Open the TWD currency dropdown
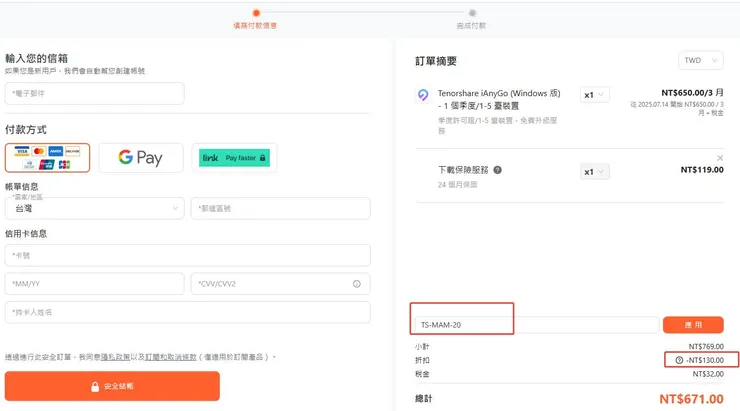The image size is (740, 411). pos(700,60)
